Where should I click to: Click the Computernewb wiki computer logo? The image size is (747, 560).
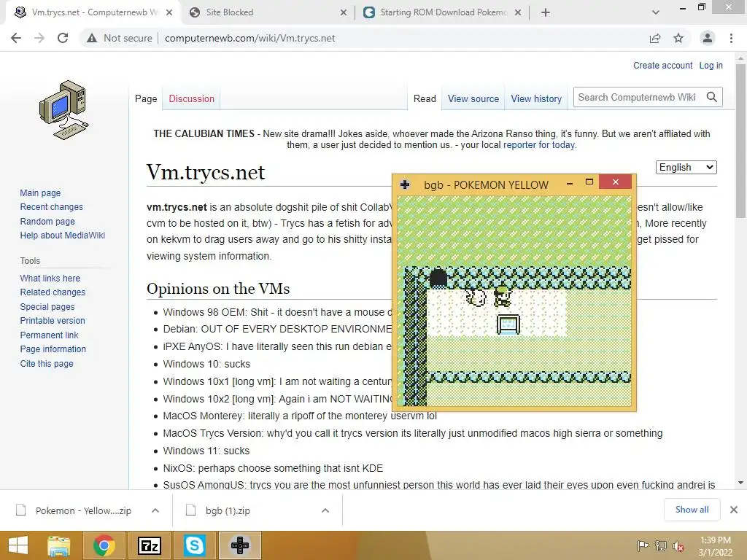coord(64,110)
